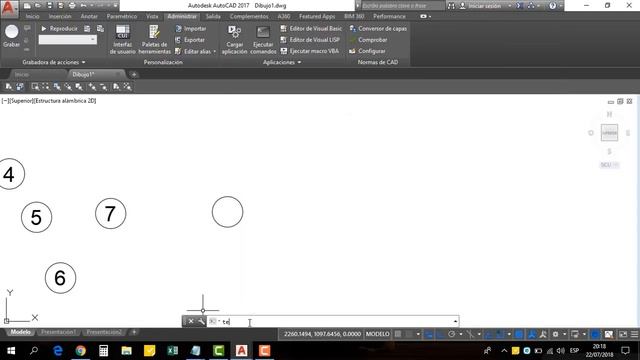Click the workspace switching gear icon
This screenshot has height=360, width=640.
click(555, 334)
